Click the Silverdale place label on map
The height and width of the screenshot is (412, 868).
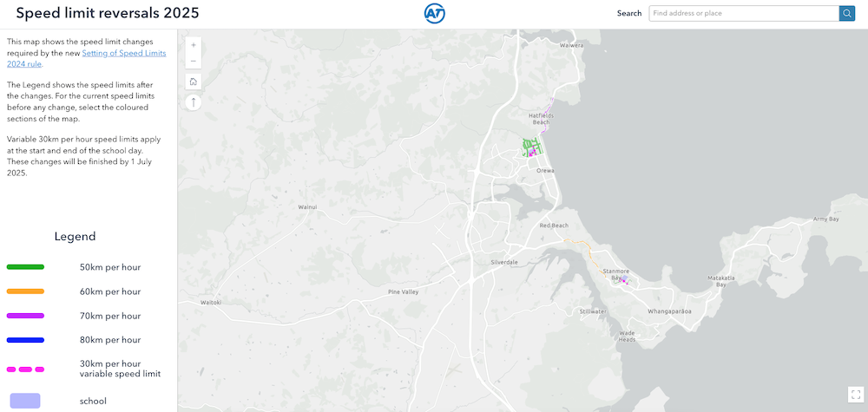(x=503, y=261)
